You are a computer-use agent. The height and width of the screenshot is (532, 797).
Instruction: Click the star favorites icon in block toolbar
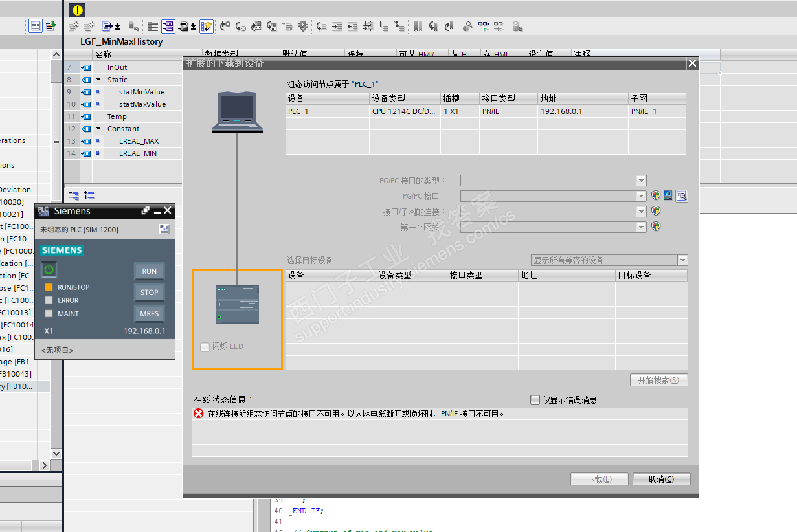point(206,27)
